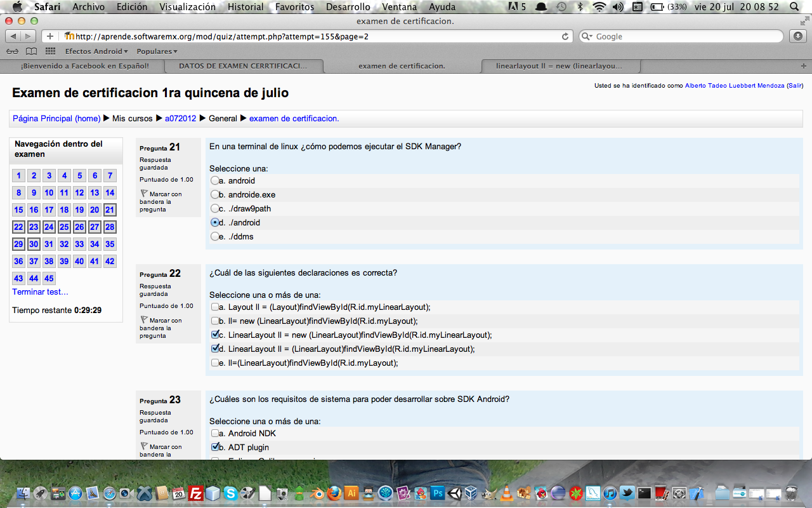Go back with the Safari back arrow
This screenshot has width=812, height=508.
pos(13,36)
